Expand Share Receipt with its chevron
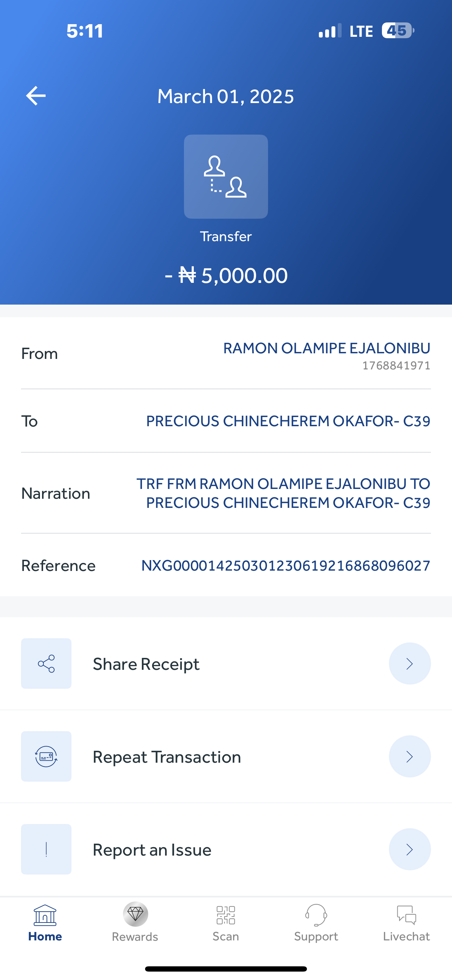The height and width of the screenshot is (980, 452). 409,663
